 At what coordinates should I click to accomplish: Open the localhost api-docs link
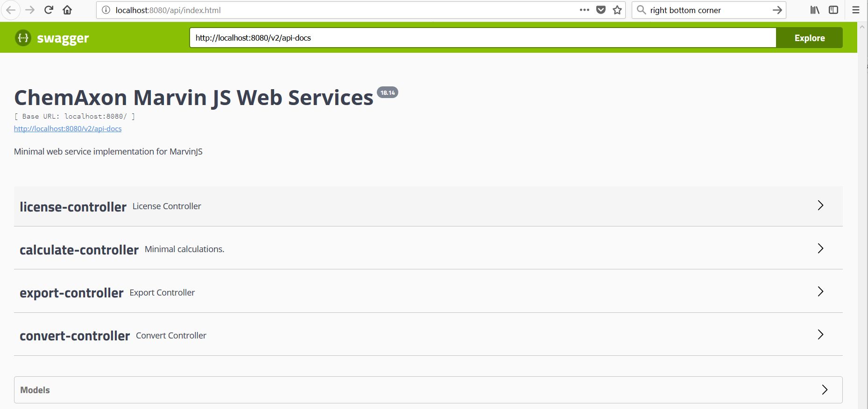pos(68,129)
